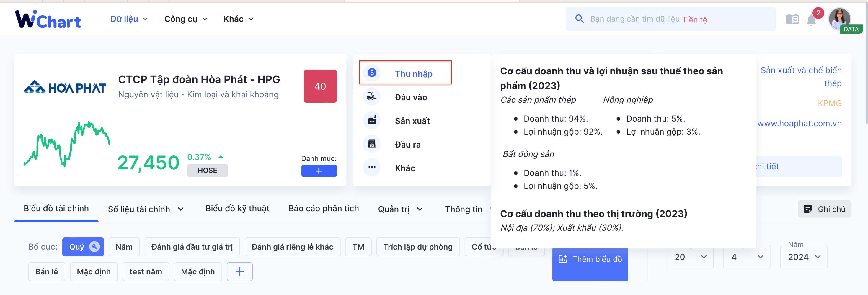The image size is (868, 295).
Task: Click the search magnifier icon
Action: 579,19
